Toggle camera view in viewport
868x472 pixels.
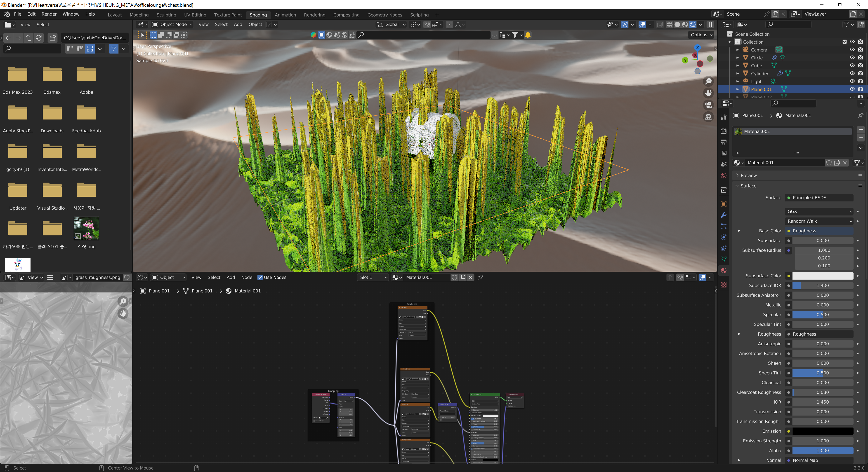708,105
